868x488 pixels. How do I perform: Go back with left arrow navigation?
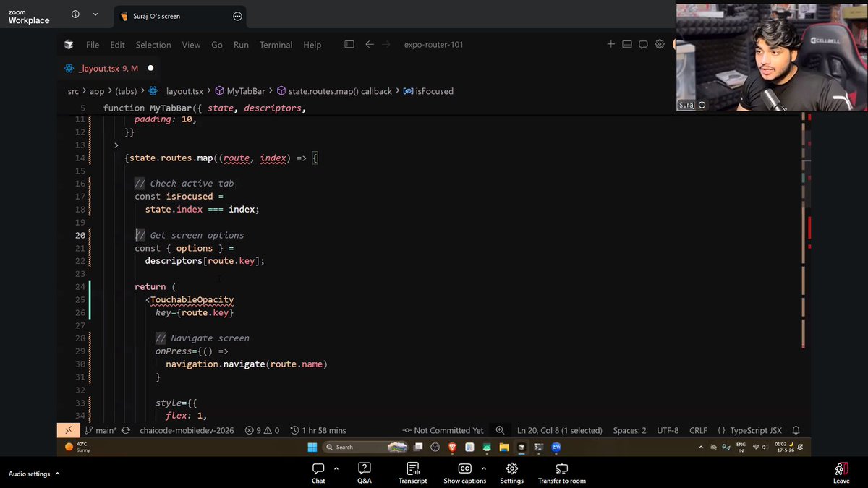pos(370,44)
